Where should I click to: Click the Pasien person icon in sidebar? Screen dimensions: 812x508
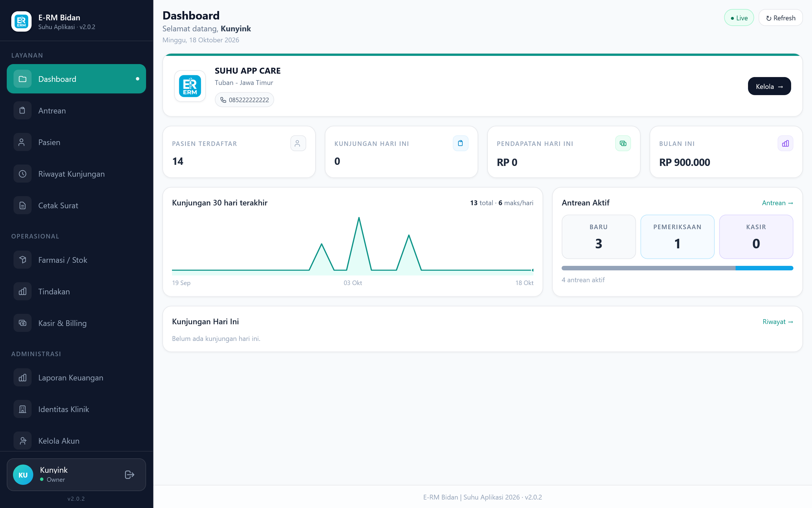(x=23, y=142)
